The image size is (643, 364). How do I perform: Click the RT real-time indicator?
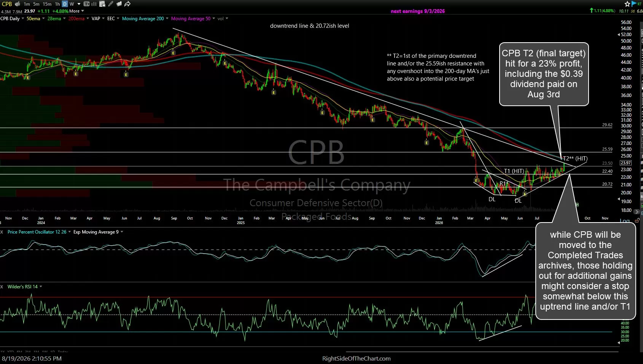pos(640,3)
